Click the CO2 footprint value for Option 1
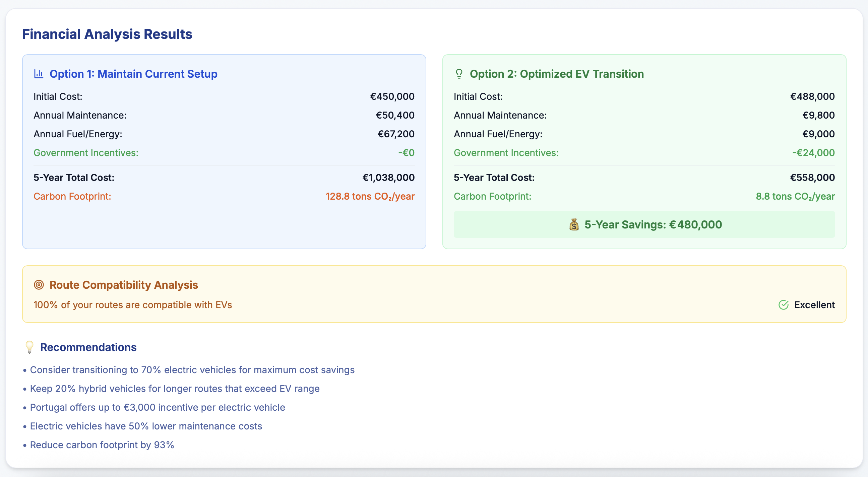This screenshot has width=868, height=477. pyautogui.click(x=370, y=196)
